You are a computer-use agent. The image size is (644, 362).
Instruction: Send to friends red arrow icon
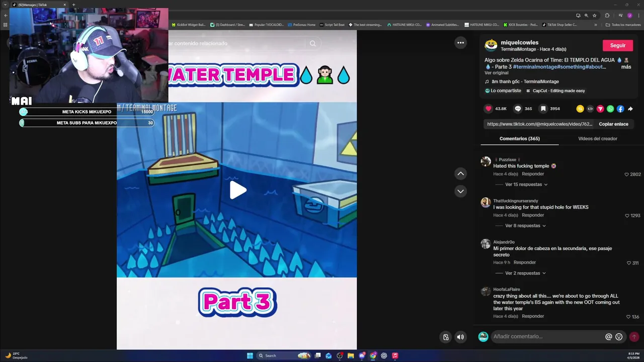click(x=600, y=109)
